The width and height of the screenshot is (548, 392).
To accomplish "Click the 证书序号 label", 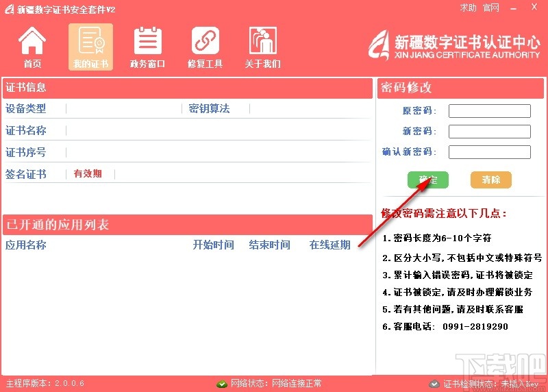I will point(26,152).
